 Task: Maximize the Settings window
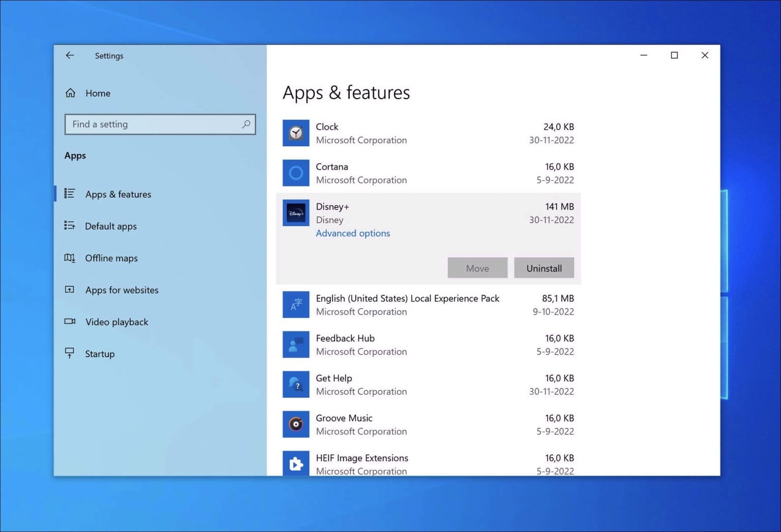point(674,55)
